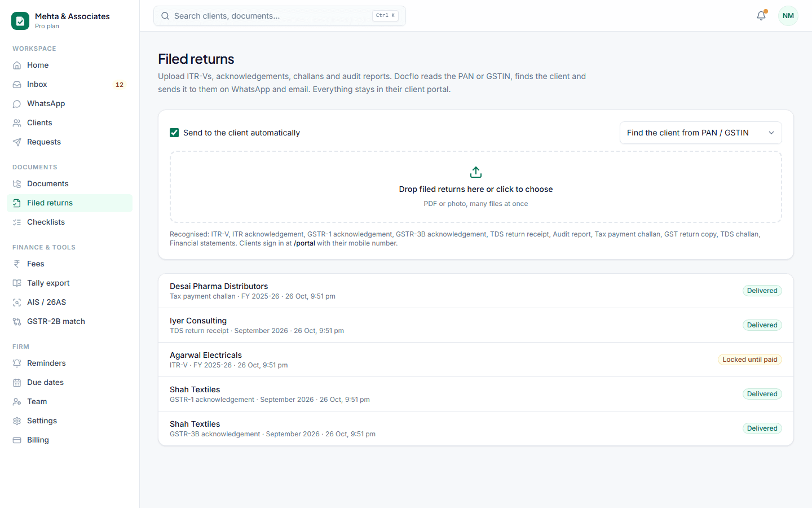Viewport: 812px width, 508px height.
Task: Click the Home house icon
Action: pos(17,65)
